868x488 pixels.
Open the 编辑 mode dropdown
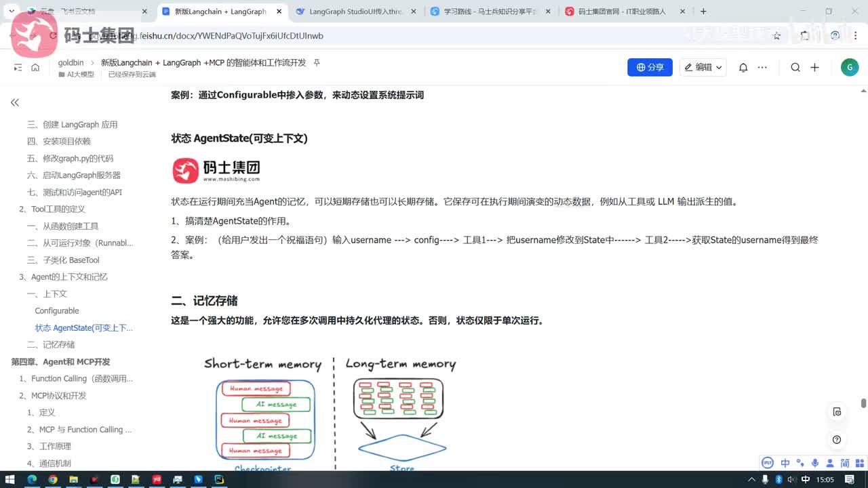coord(703,67)
